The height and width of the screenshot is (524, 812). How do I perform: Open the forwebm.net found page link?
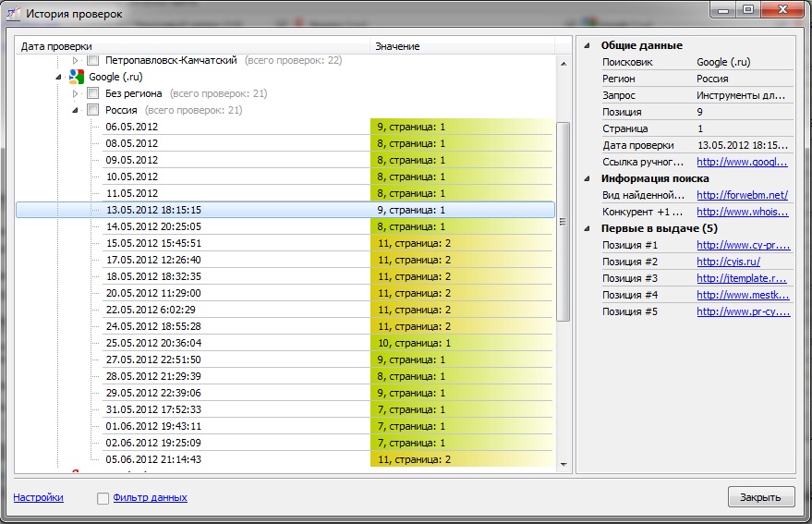coord(742,195)
